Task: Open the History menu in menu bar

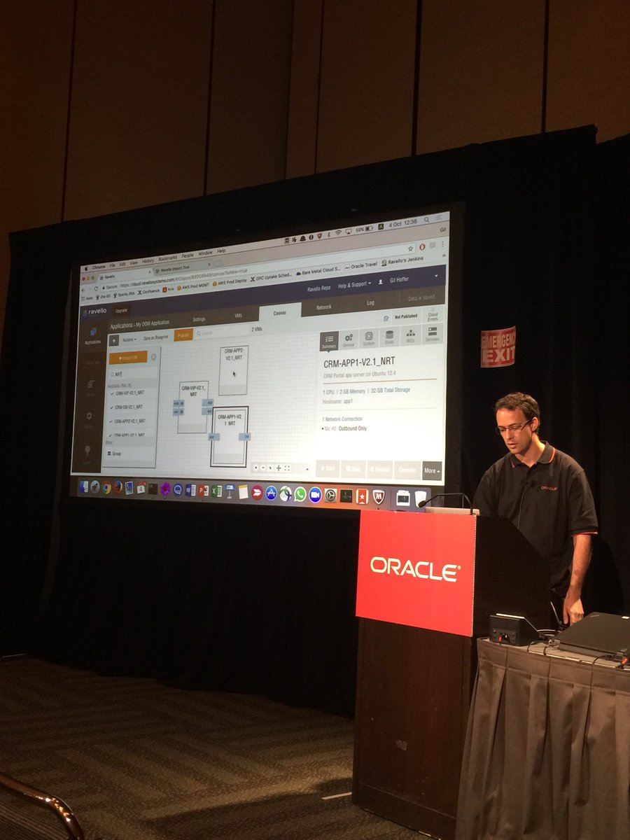Action: [x=148, y=261]
